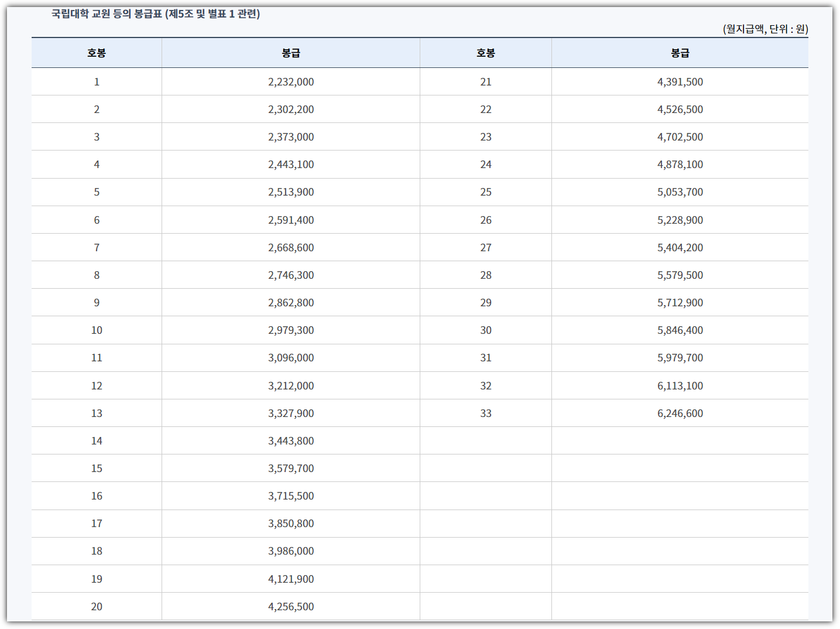Select the 4,121,900 salary
840x629 pixels.
[291, 579]
